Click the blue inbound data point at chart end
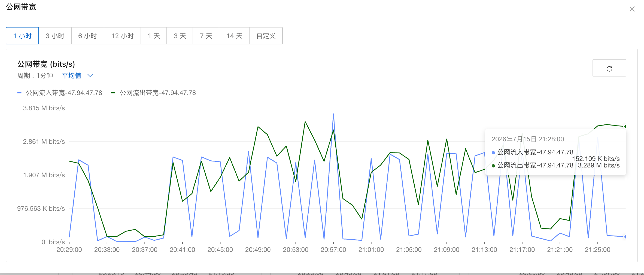Image resolution: width=644 pixels, height=275 pixels. tap(625, 237)
